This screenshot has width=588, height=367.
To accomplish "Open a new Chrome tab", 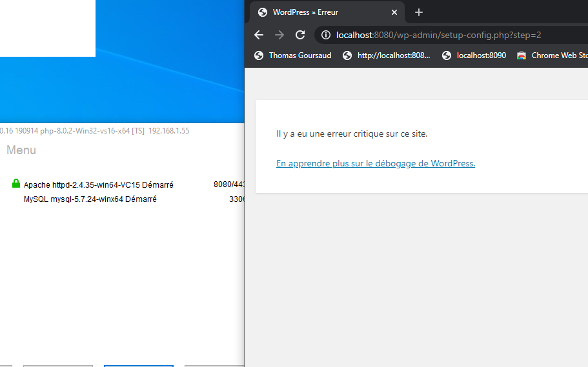I will click(x=419, y=12).
